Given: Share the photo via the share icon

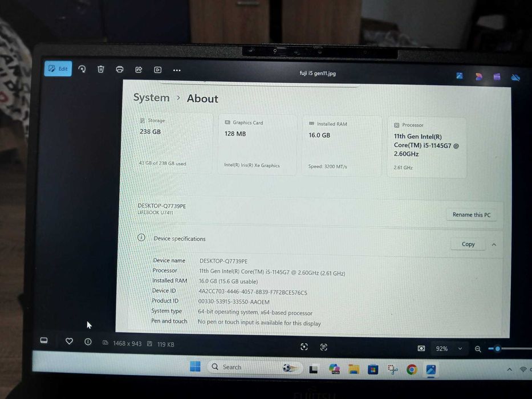Looking at the screenshot, I should click(139, 70).
